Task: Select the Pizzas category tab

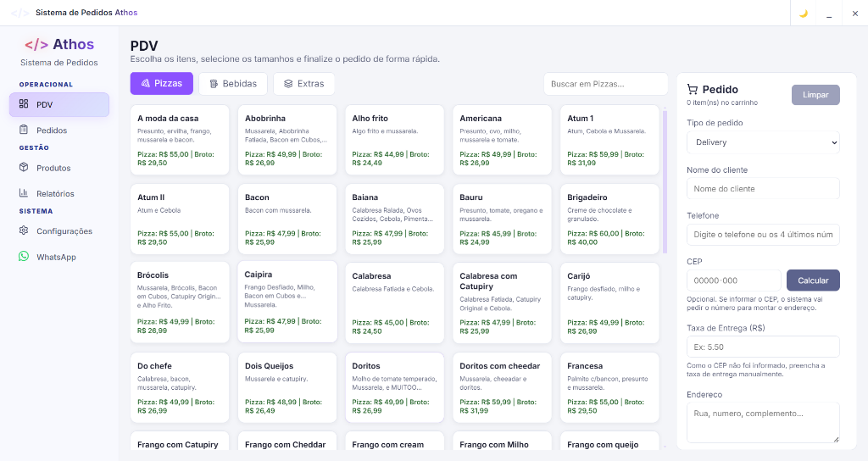Action: pos(162,84)
